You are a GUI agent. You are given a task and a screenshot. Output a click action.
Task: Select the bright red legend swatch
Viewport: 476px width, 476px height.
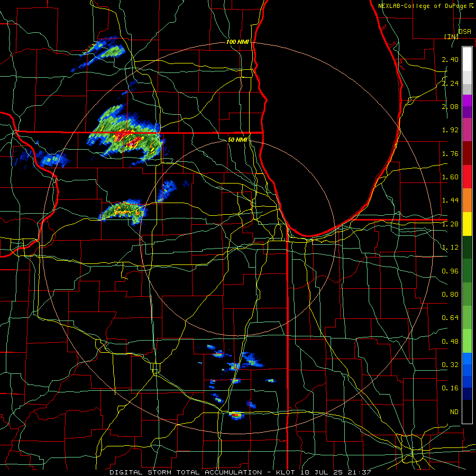point(467,177)
